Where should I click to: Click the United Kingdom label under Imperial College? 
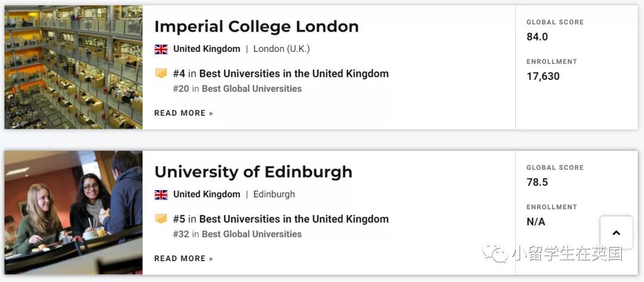pyautogui.click(x=206, y=49)
